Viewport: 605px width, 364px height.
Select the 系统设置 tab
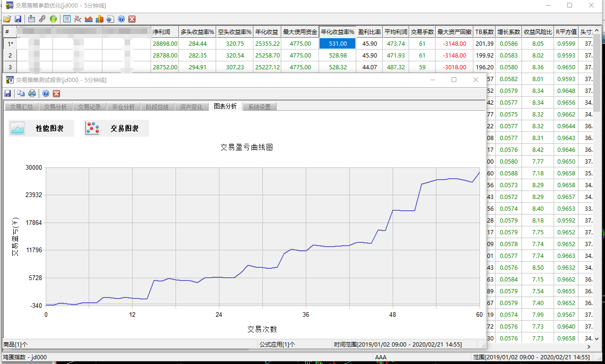point(259,107)
